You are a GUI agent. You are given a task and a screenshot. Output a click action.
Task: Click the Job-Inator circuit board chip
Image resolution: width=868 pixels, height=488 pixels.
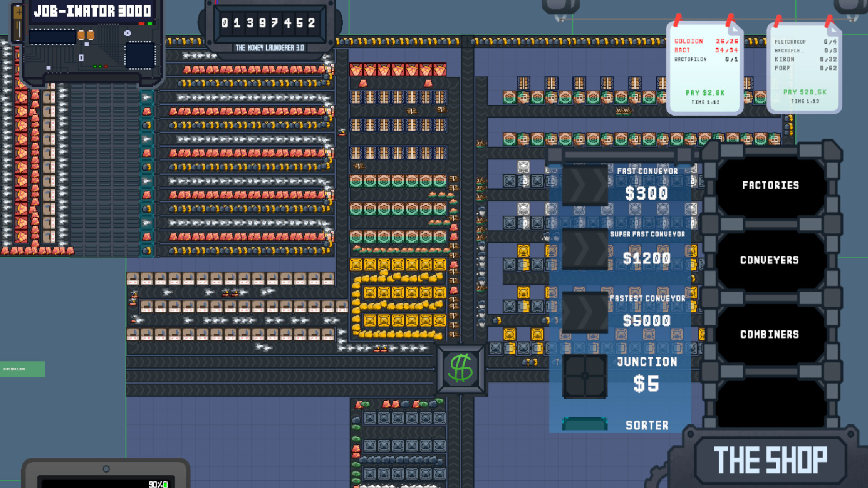tap(140, 55)
